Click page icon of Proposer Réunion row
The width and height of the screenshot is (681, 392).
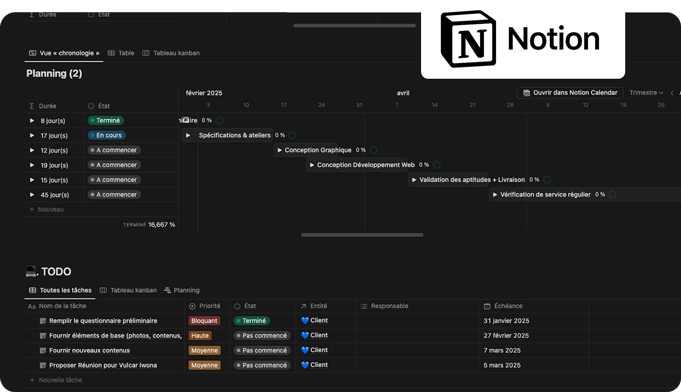pyautogui.click(x=43, y=365)
